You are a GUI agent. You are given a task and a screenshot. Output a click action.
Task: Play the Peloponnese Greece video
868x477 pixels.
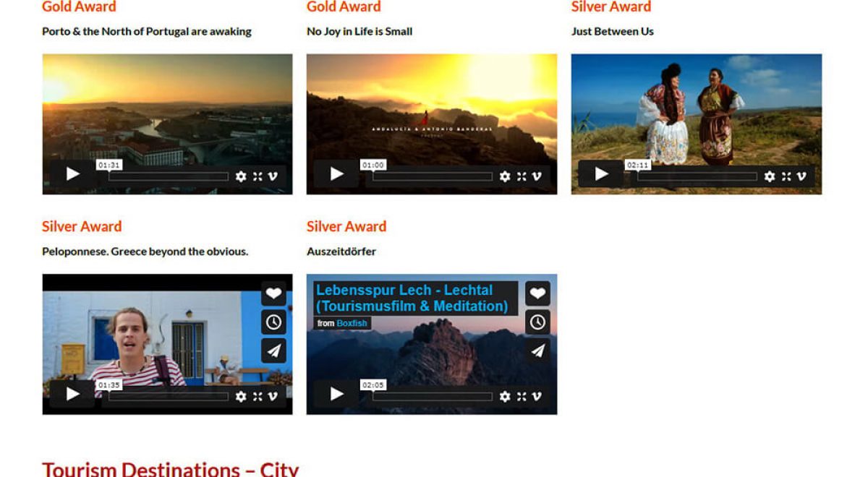tap(72, 394)
